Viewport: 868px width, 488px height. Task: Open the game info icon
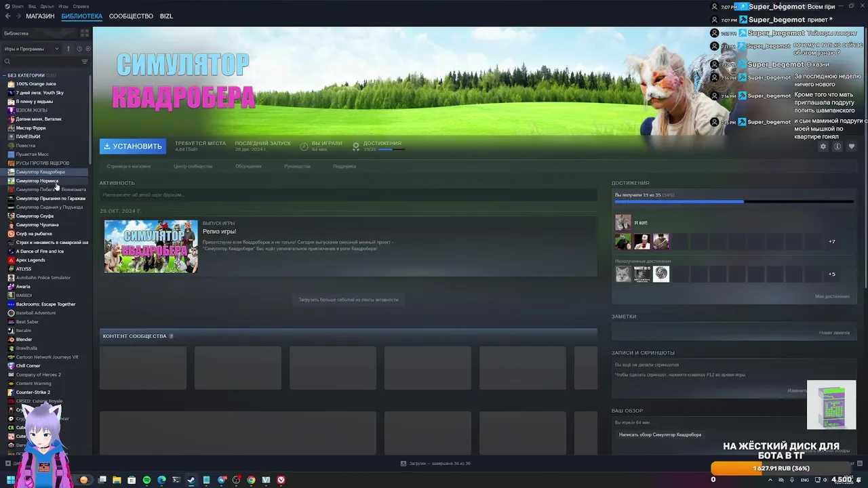click(x=837, y=146)
